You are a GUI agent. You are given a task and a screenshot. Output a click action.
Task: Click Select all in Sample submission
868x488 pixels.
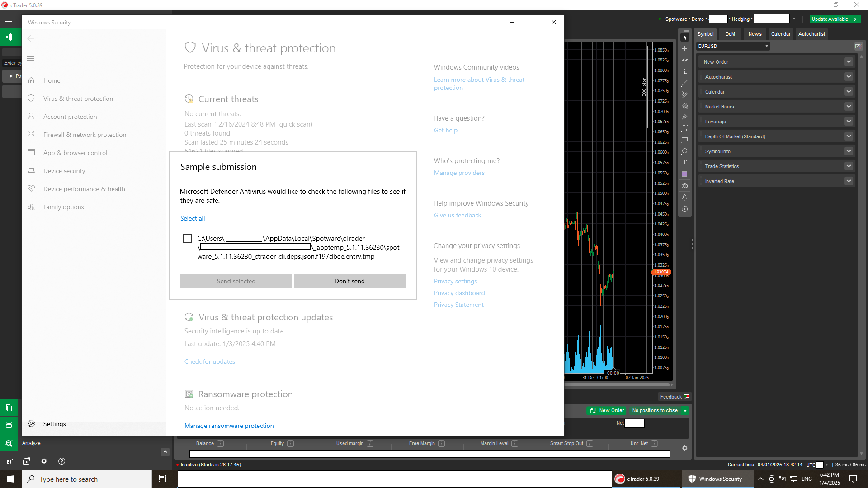[x=192, y=218]
